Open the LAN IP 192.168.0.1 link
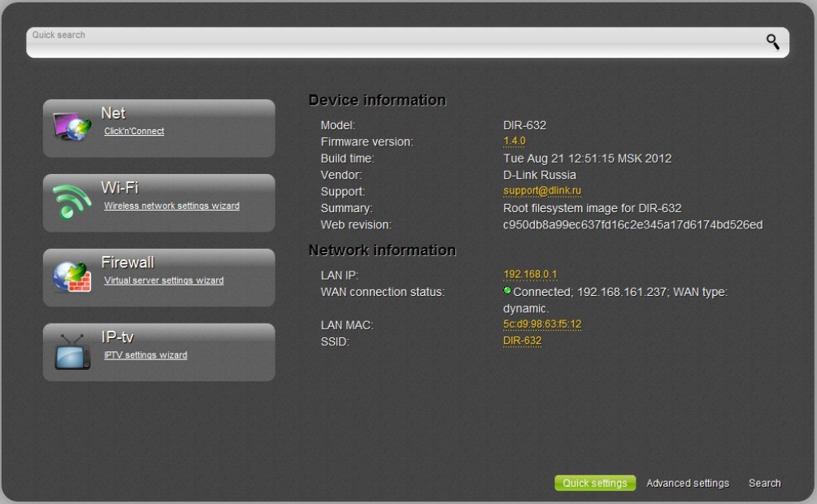Viewport: 817px width, 504px height. pos(530,274)
